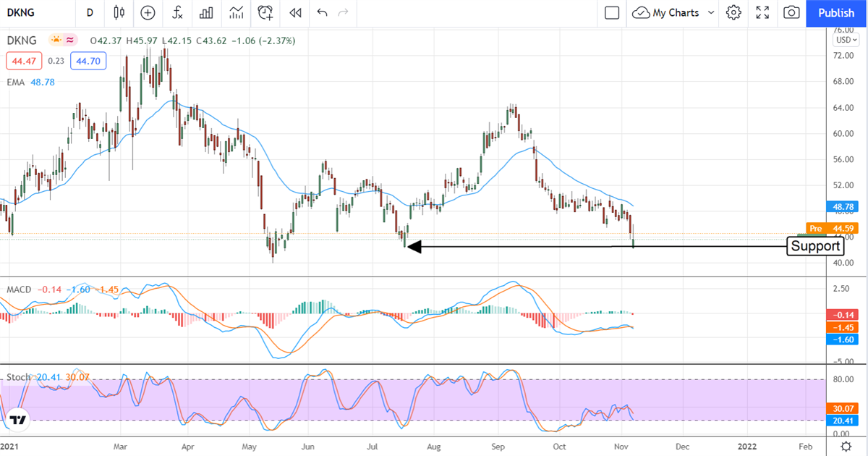868x456 pixels.
Task: Click the red -0.14 MACD axis label
Action: [843, 315]
